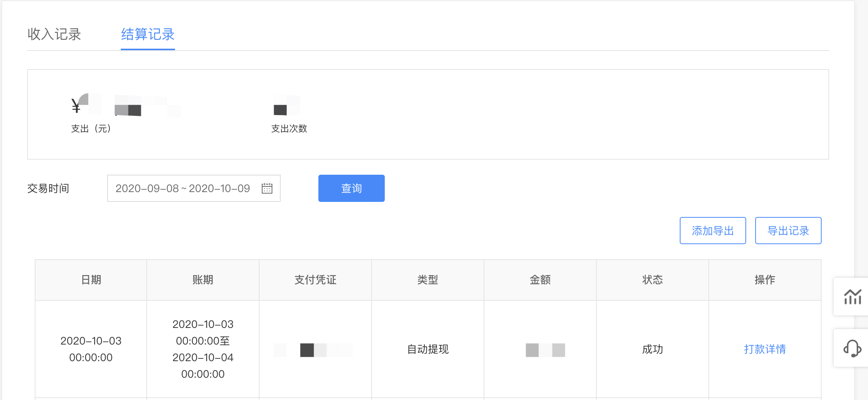Switch to the 收入记录 tab

(x=54, y=34)
